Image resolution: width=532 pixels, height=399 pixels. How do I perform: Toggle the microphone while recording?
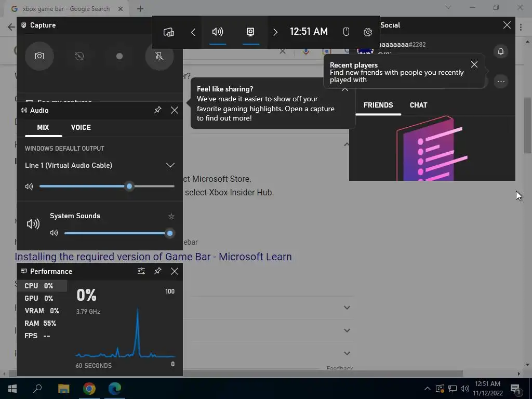coord(159,56)
